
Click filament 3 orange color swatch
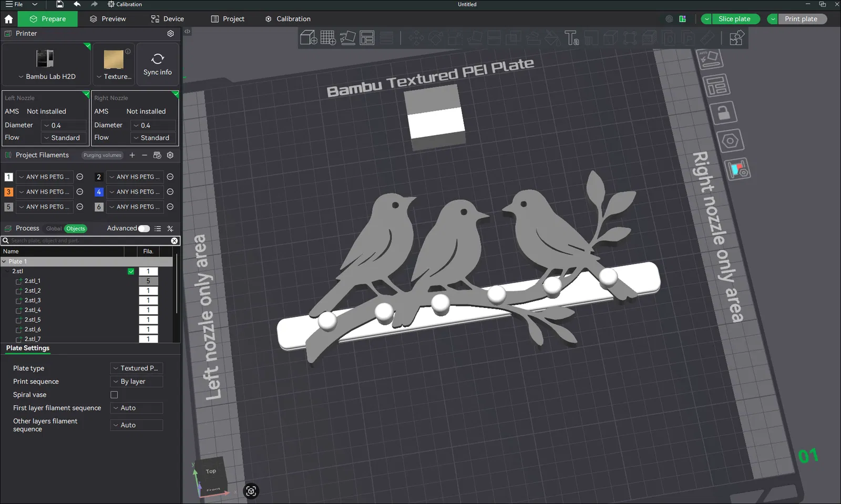[x=9, y=192]
